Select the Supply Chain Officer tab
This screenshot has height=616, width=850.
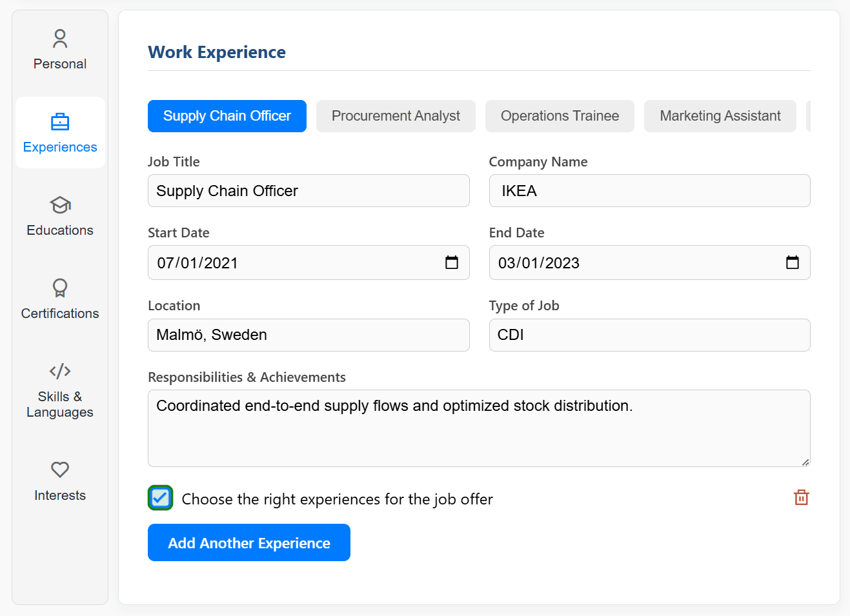pyautogui.click(x=227, y=116)
